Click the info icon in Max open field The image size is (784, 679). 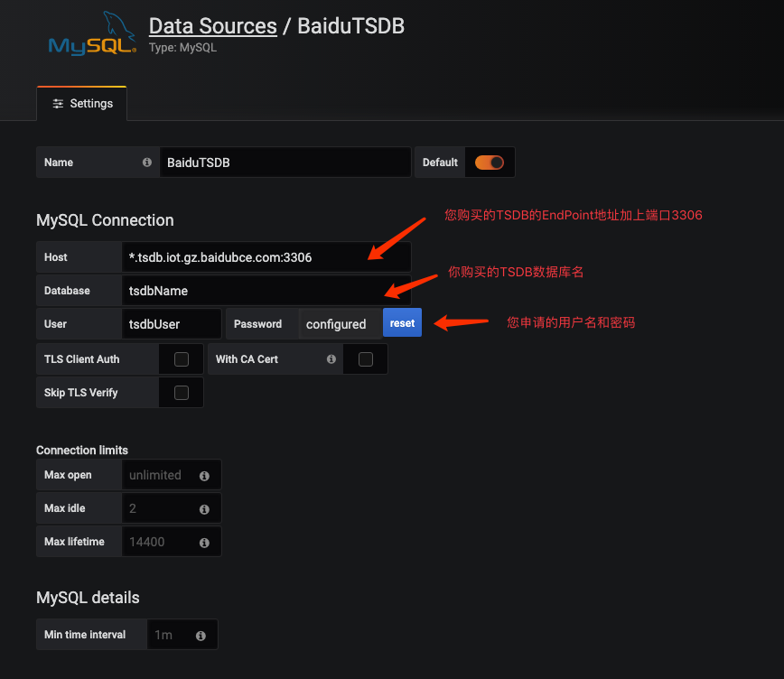coord(204,476)
